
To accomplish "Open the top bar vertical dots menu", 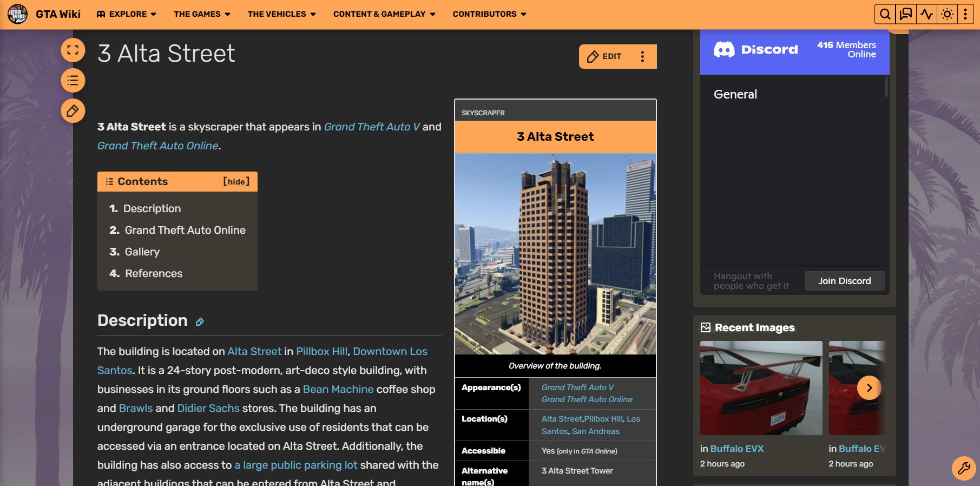I will pyautogui.click(x=965, y=14).
